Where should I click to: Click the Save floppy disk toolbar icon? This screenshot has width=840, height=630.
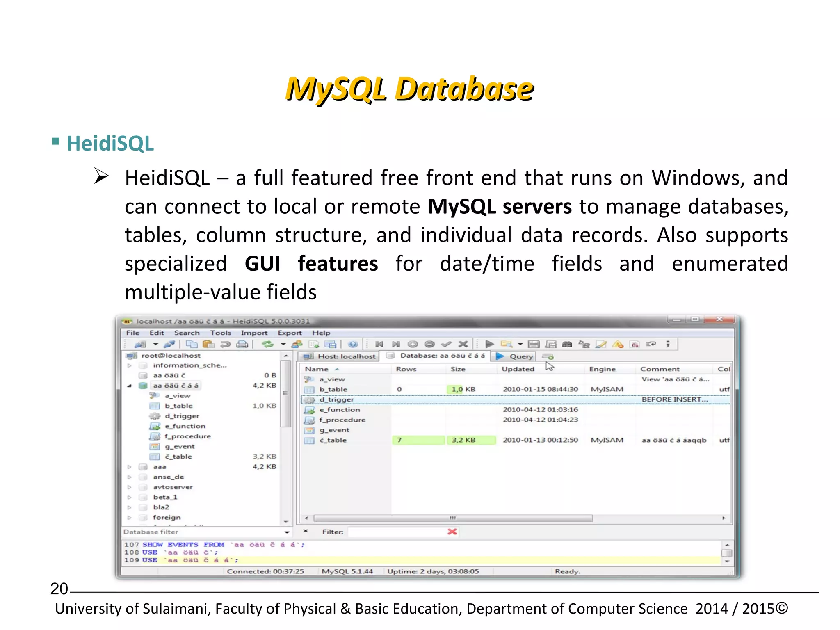tap(534, 344)
